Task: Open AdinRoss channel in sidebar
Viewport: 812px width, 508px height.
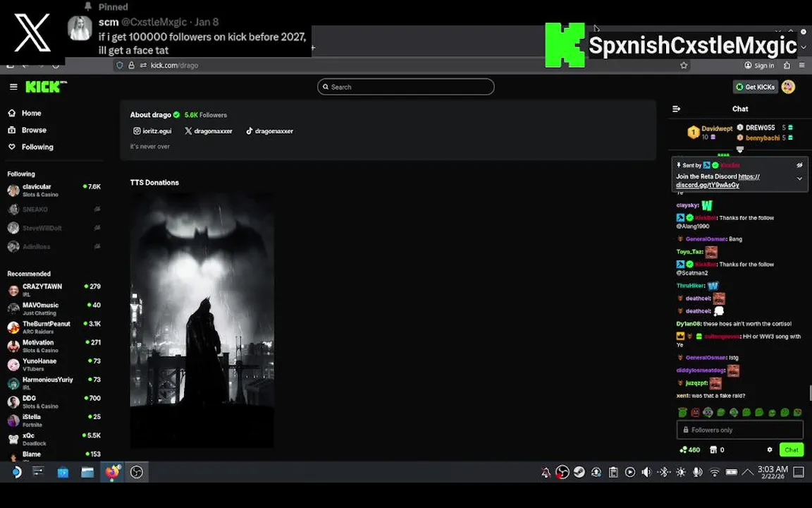Action: [54, 247]
